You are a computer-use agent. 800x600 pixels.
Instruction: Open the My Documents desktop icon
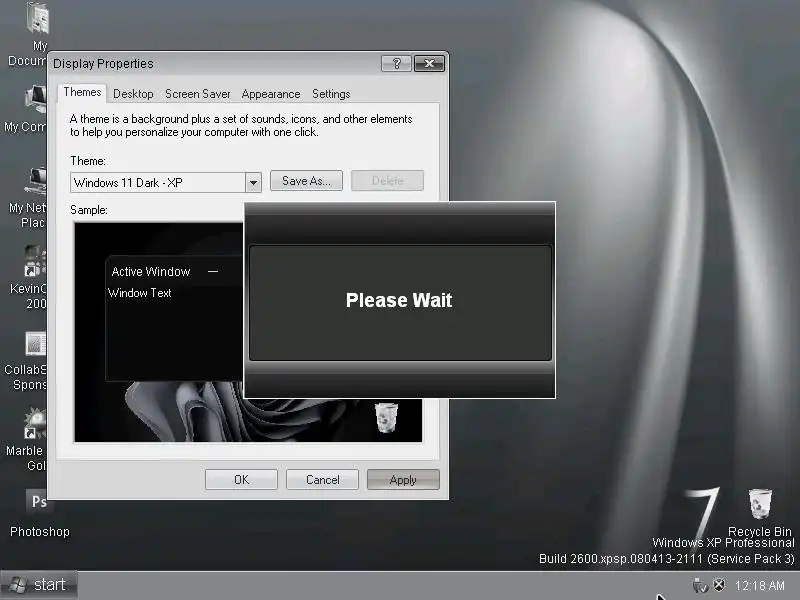click(x=37, y=19)
